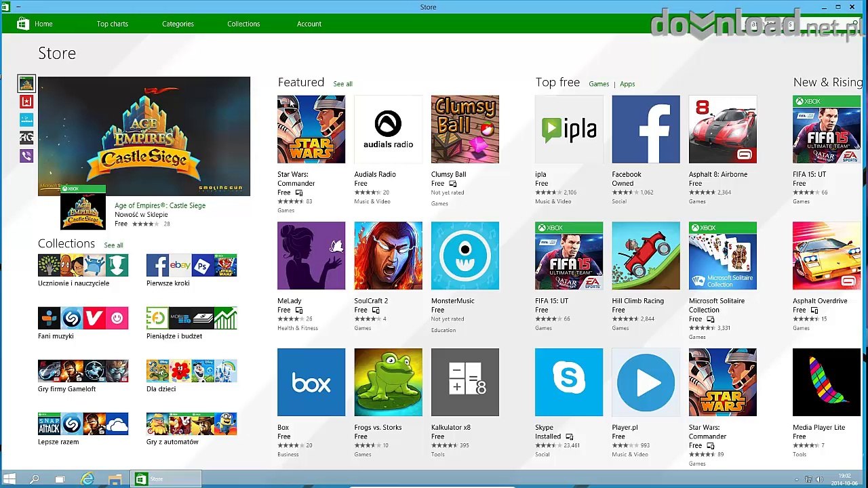Select the Clumsy Ball game icon
This screenshot has height=488, width=868.
tap(465, 129)
